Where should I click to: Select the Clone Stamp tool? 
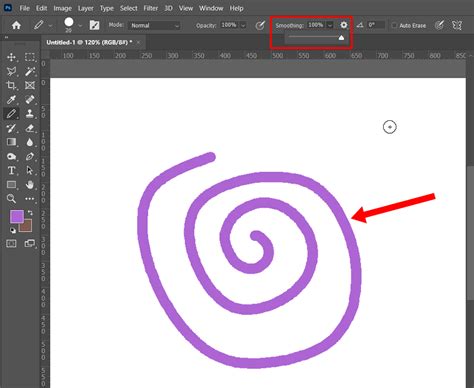[30, 114]
